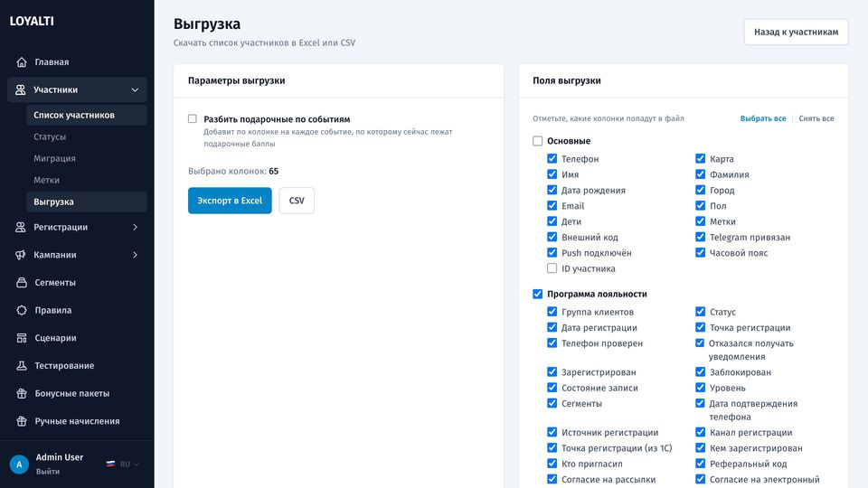Open the Статусы submenu item
868x488 pixels.
click(87, 136)
